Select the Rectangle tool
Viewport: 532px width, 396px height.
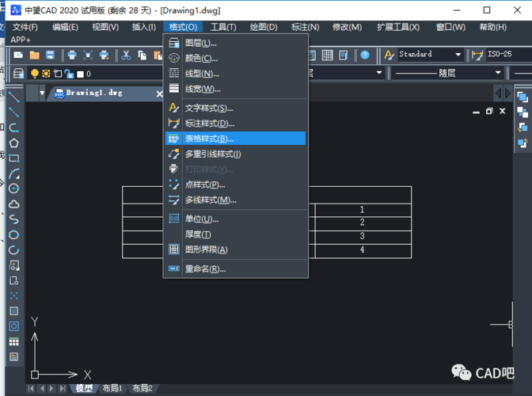pyautogui.click(x=14, y=158)
